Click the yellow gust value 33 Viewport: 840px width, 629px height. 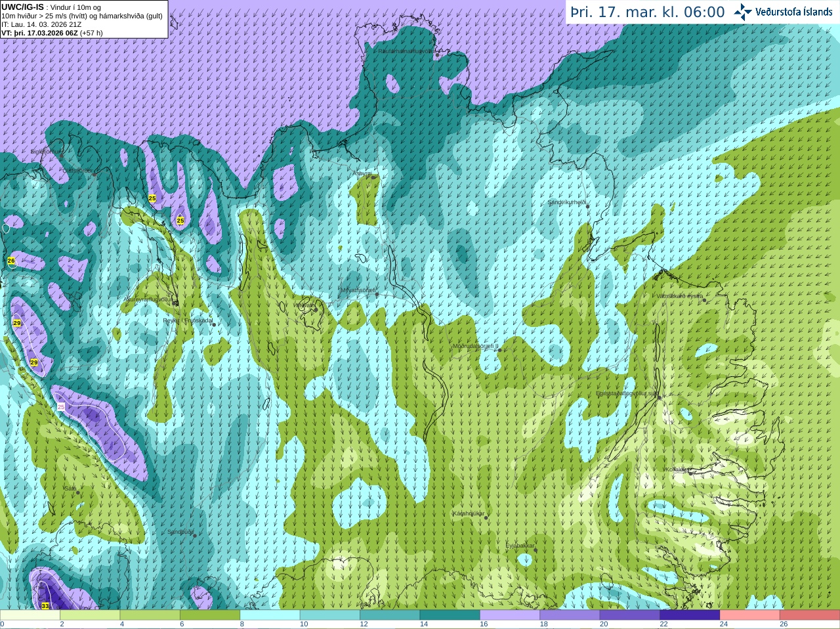click(45, 606)
